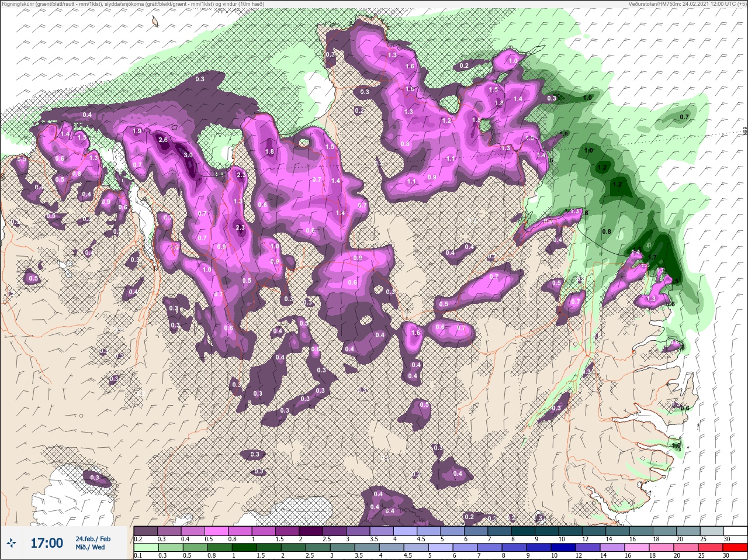748x560 pixels.
Task: Click the 0.1 label on the lower legend
Action: point(138,556)
